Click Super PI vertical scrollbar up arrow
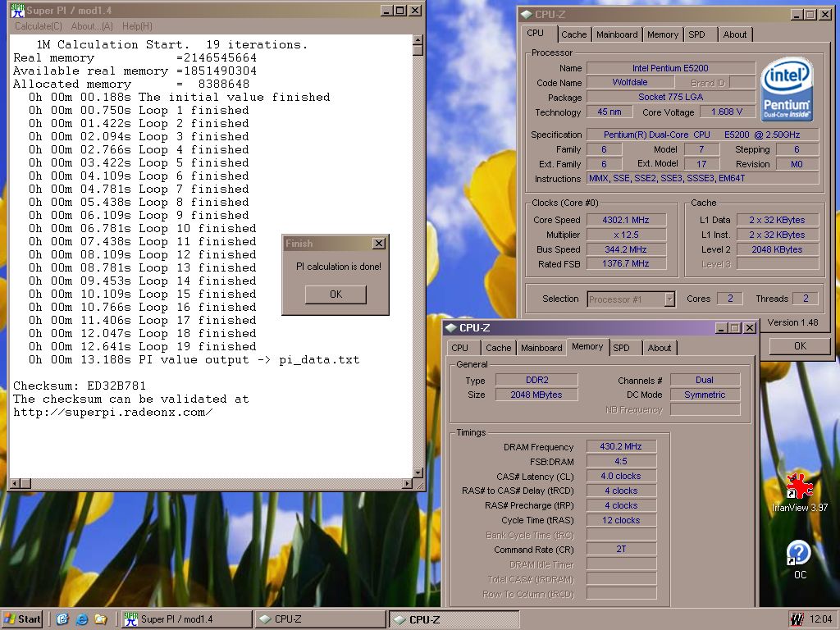Screen dimensions: 840x630 [418, 39]
